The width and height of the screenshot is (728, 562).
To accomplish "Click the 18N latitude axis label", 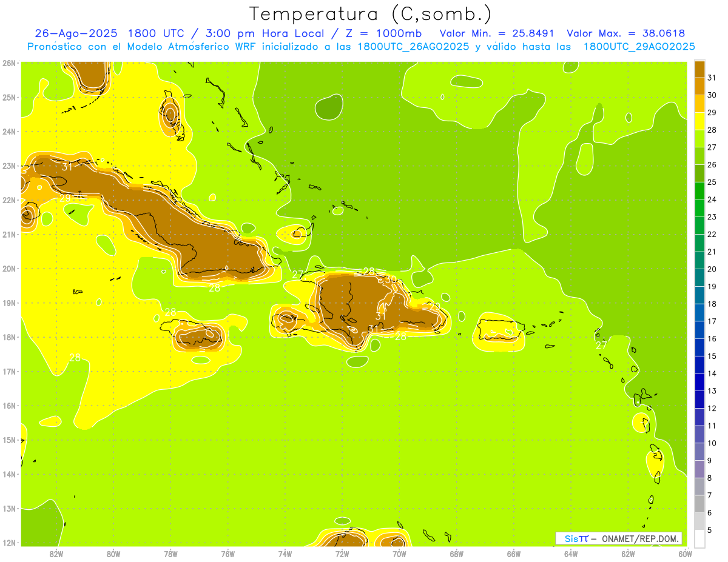I will click(x=9, y=337).
